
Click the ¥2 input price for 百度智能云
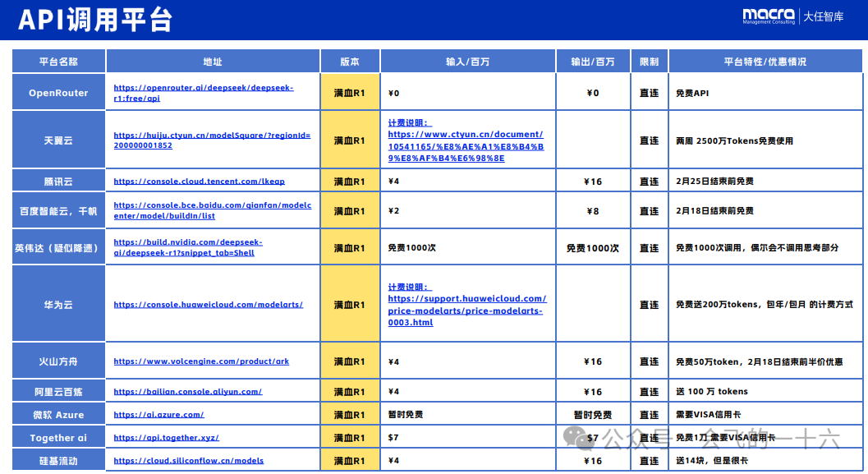click(393, 210)
